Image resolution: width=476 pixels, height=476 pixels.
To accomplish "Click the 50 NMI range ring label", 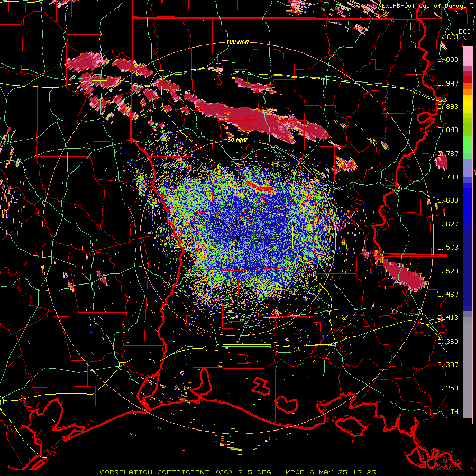I will [x=237, y=140].
